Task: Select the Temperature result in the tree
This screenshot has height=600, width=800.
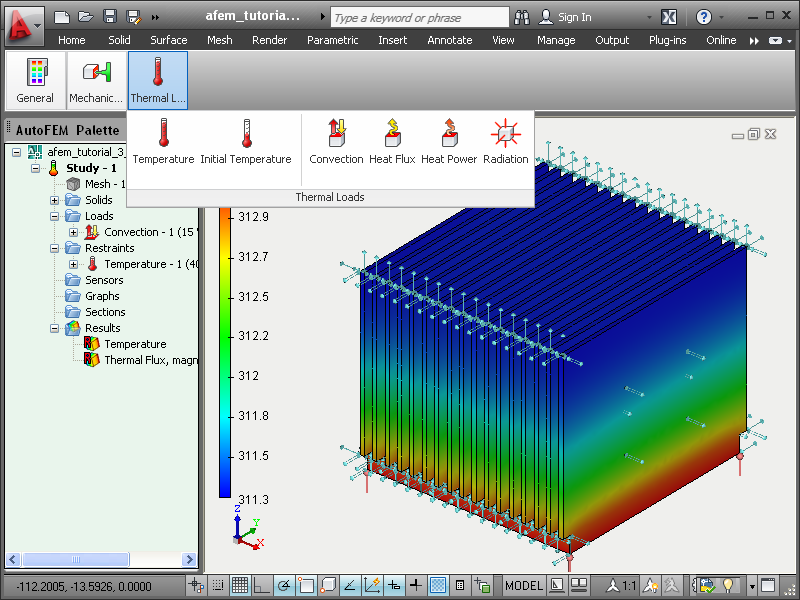Action: click(135, 344)
